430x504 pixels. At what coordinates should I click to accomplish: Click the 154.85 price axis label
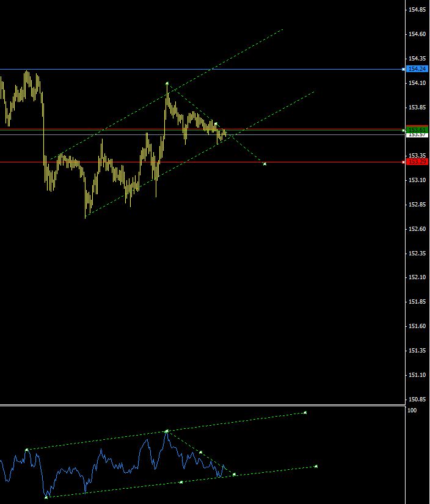tap(417, 10)
